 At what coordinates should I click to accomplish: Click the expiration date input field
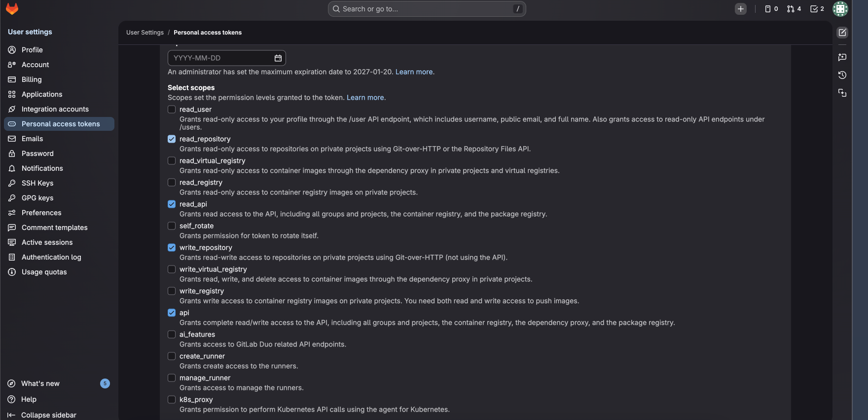click(x=219, y=58)
